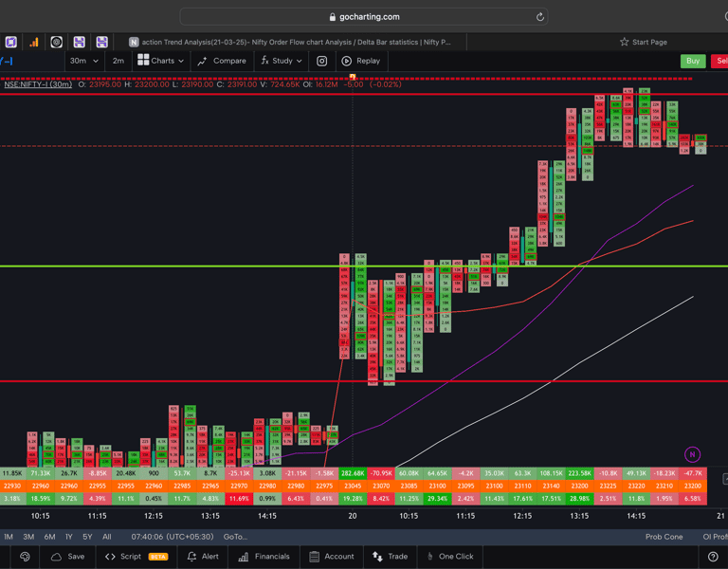Set chart range to 3M
Viewport: 728px width, 569px height.
28,537
